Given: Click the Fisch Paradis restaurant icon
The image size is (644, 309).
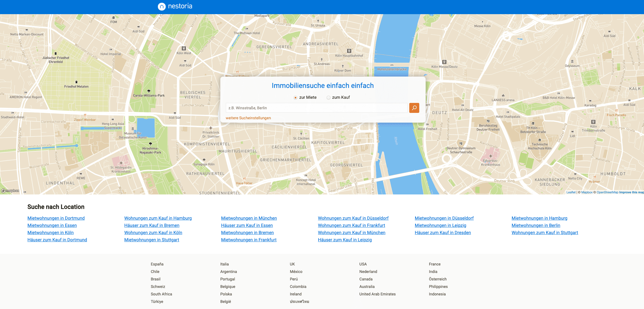Looking at the screenshot, I should click(616, 111).
